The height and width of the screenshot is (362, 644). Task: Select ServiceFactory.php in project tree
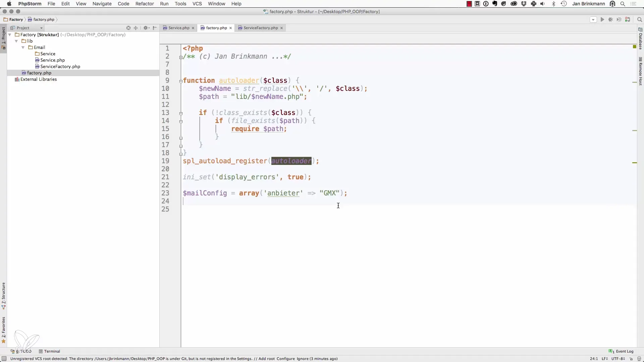pyautogui.click(x=57, y=67)
